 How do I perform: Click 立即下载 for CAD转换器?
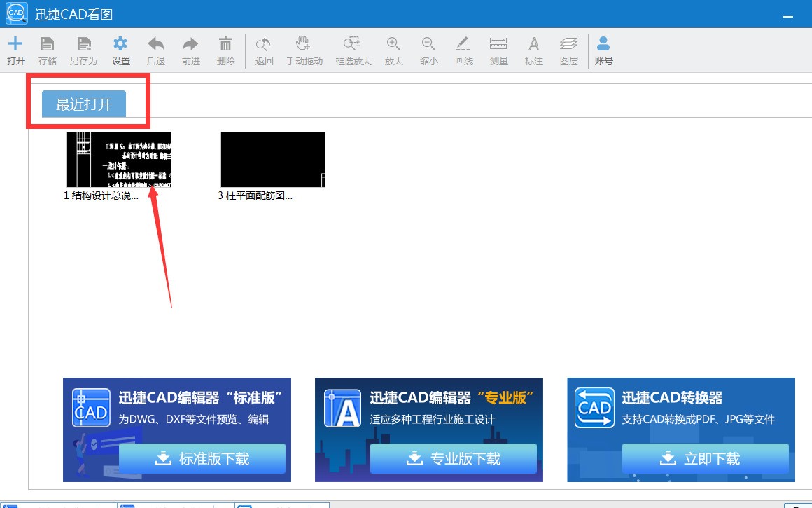[x=705, y=459]
